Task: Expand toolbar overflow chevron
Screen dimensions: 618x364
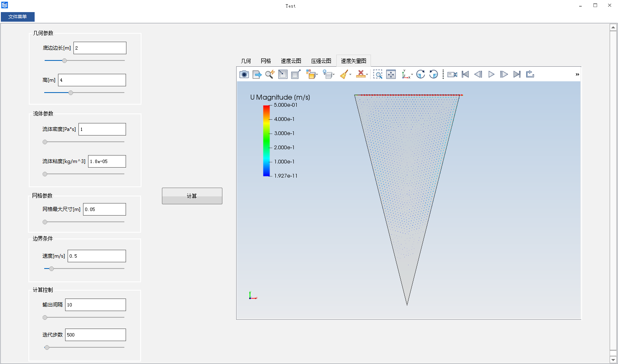Action: tap(578, 74)
